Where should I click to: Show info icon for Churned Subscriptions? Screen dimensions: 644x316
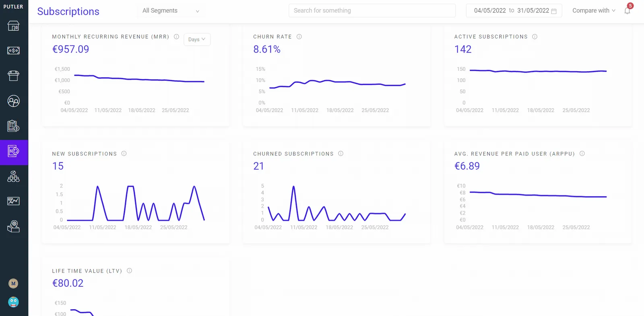point(341,154)
